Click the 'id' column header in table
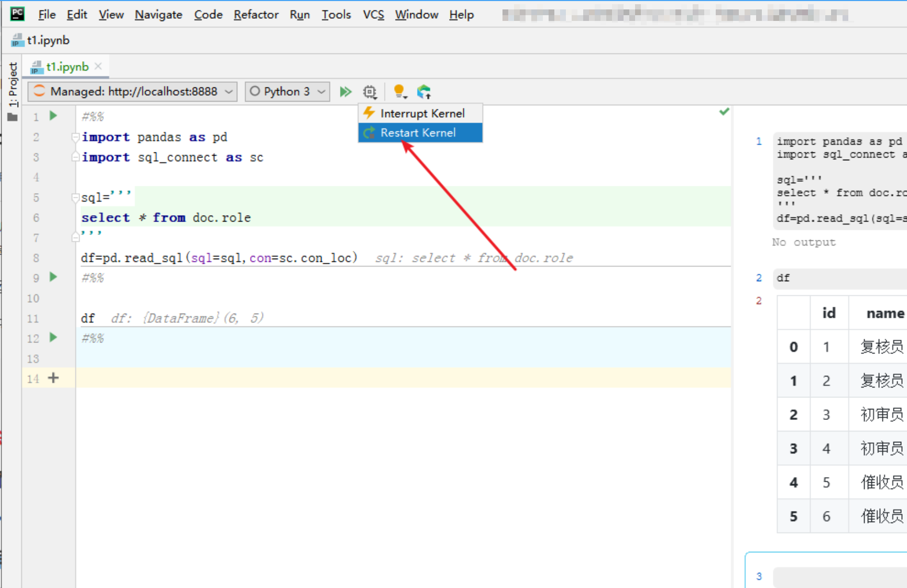907x588 pixels. click(x=829, y=313)
